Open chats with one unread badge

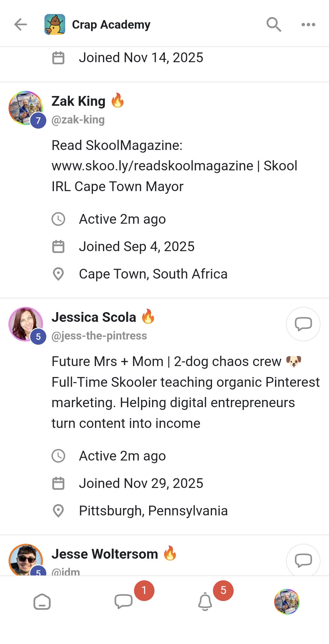124,602
